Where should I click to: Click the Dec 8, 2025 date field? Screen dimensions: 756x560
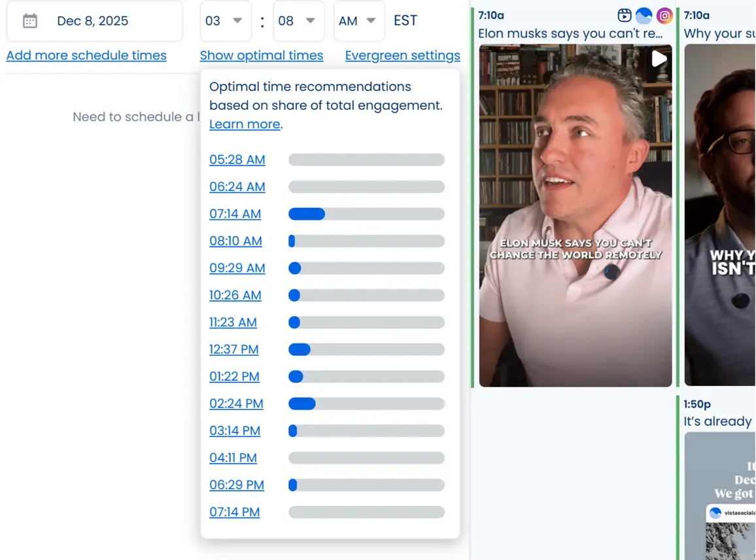pyautogui.click(x=95, y=21)
